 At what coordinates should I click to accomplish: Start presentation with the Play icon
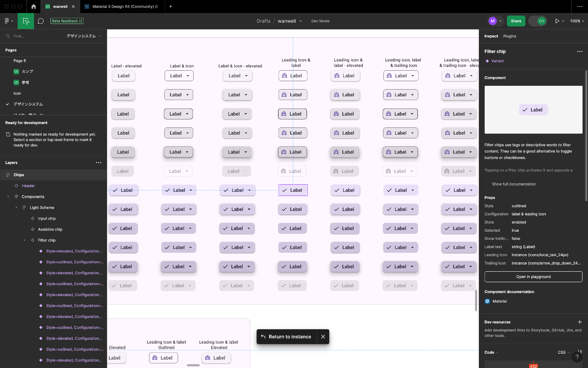(557, 21)
